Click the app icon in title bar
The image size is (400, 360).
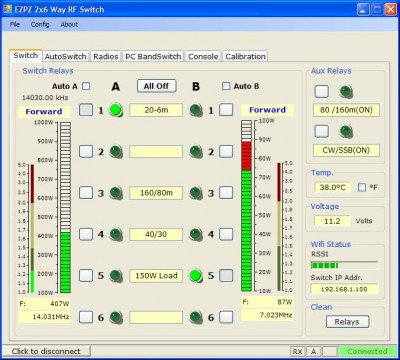click(x=7, y=9)
